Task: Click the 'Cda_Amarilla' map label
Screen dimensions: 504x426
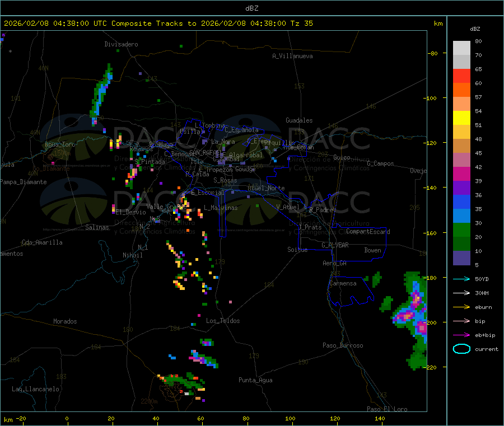Action: (42, 242)
